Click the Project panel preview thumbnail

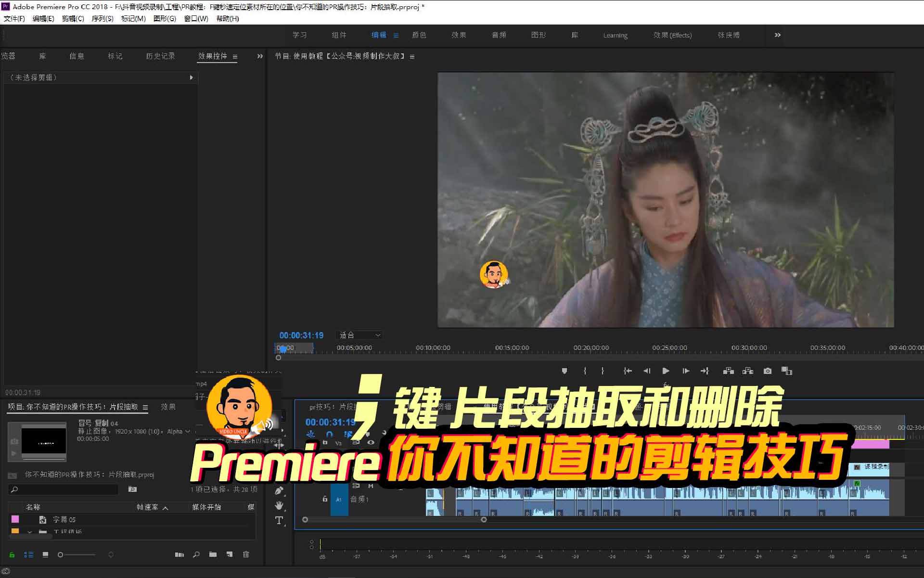pos(37,441)
